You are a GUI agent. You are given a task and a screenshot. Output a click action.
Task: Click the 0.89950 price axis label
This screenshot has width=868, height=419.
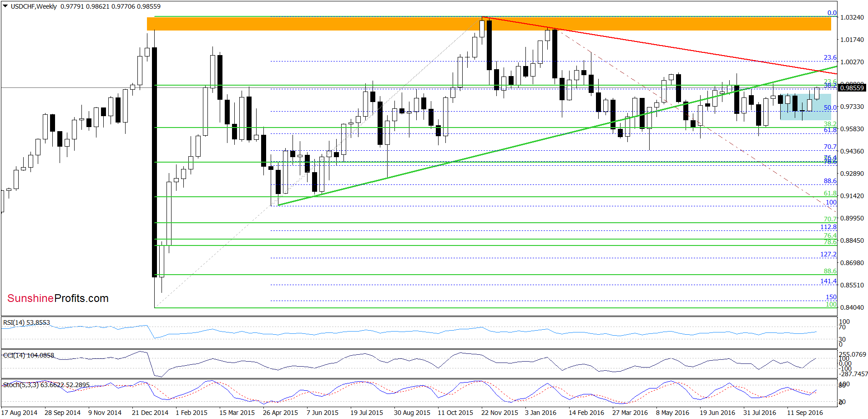(x=852, y=218)
